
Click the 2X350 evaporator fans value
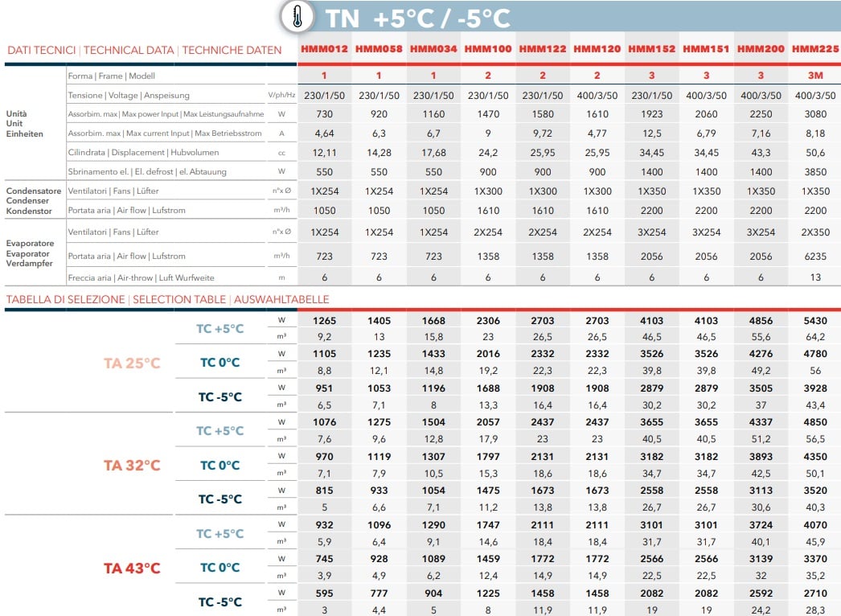pos(815,232)
